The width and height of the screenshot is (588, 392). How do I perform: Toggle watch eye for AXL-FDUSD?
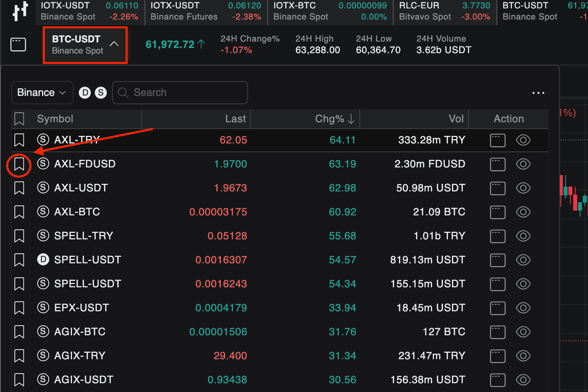click(x=523, y=164)
